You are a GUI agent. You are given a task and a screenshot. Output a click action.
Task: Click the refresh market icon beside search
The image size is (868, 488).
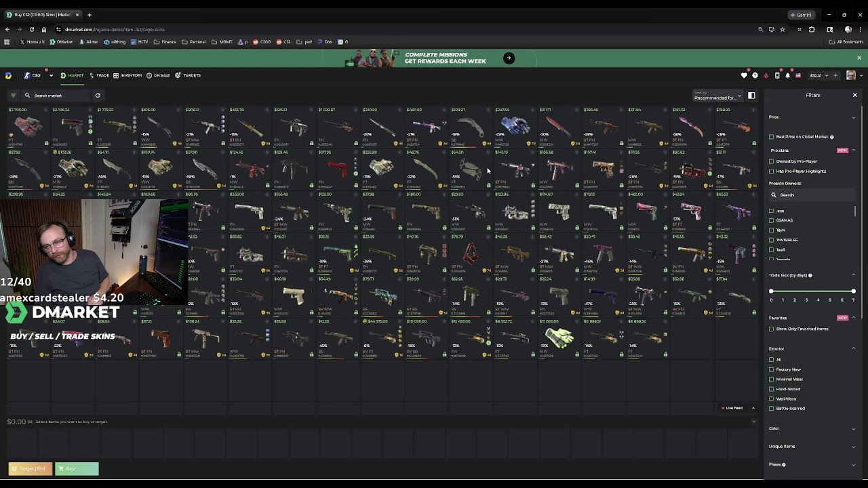click(x=98, y=96)
